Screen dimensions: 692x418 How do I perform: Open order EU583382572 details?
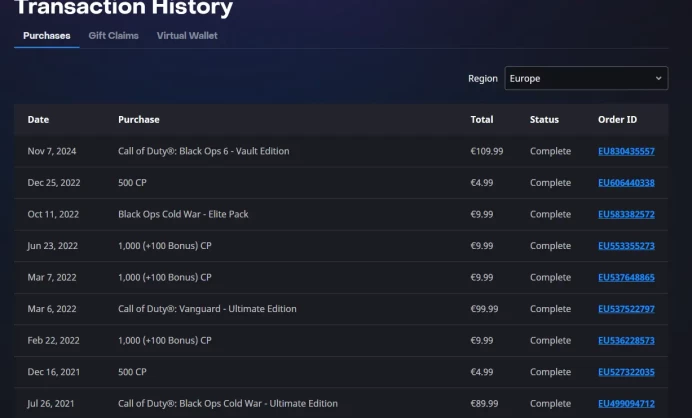626,214
